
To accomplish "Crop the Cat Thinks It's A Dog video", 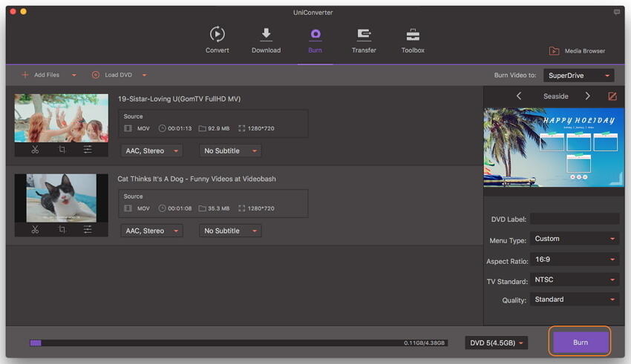I will coord(62,229).
